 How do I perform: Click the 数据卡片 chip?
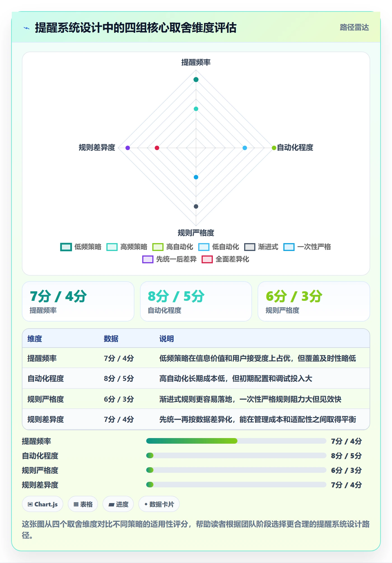click(159, 504)
